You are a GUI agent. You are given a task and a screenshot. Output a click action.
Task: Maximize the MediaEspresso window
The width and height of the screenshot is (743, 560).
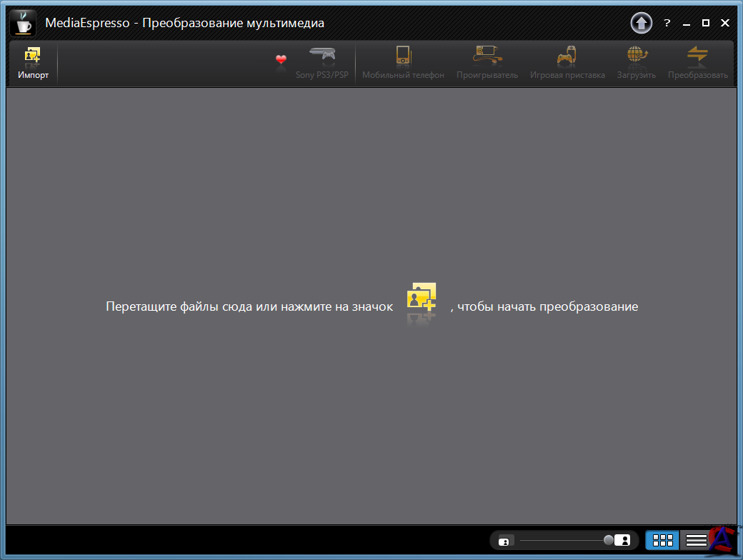click(705, 23)
